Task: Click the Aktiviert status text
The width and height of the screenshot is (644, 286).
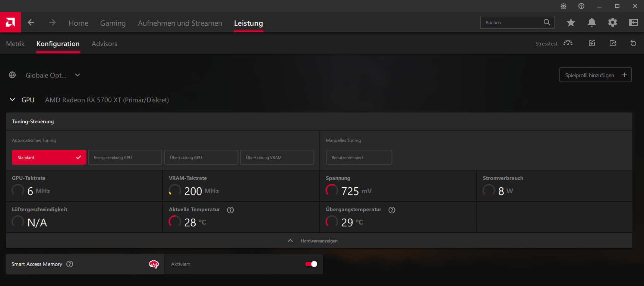Action: 180,264
